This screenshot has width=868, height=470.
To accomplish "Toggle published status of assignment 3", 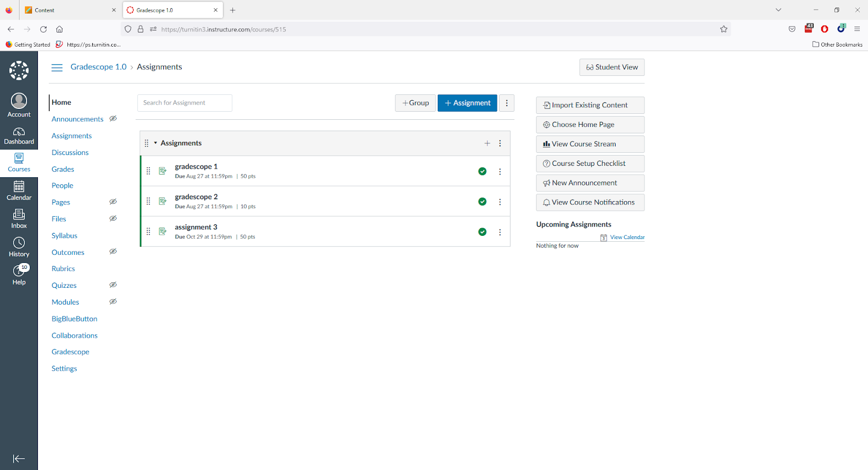I will tap(482, 232).
